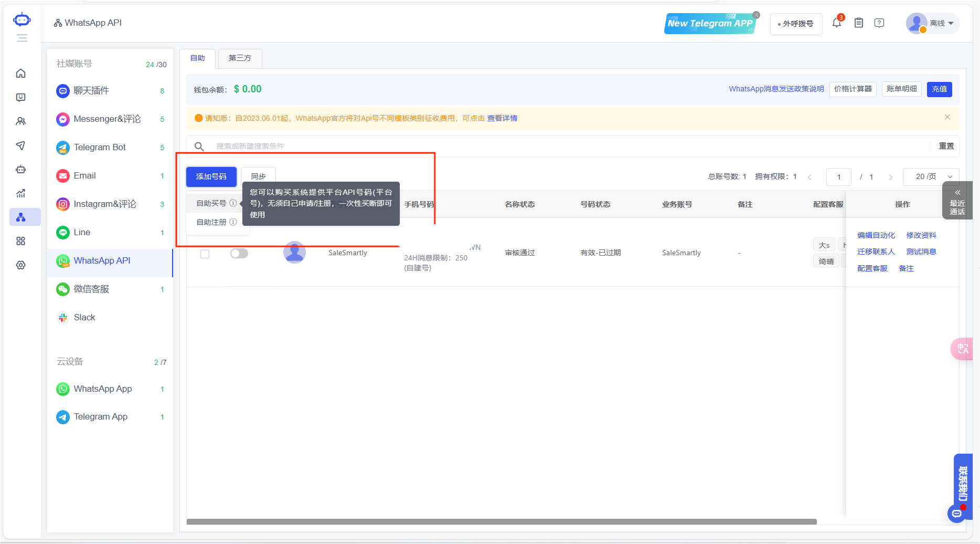Viewport: 980px width, 544px height.
Task: Select 自助注册 from the dropdown menu
Action: click(x=211, y=222)
